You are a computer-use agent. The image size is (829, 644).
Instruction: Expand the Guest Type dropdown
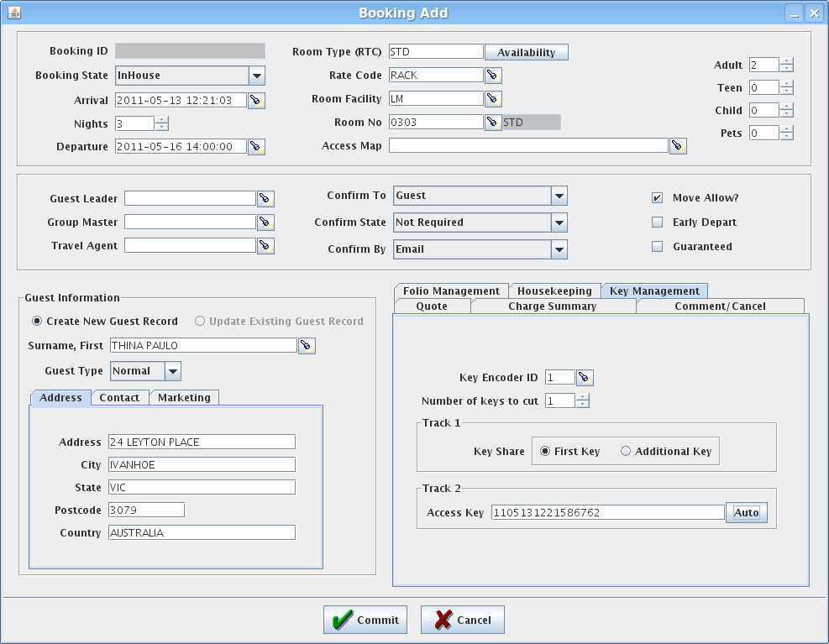(x=173, y=371)
